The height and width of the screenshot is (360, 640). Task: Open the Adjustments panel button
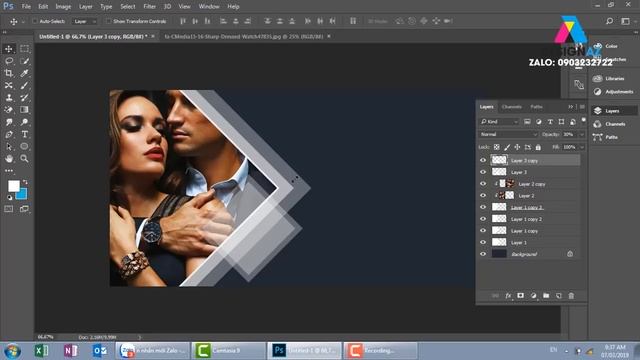pos(613,92)
